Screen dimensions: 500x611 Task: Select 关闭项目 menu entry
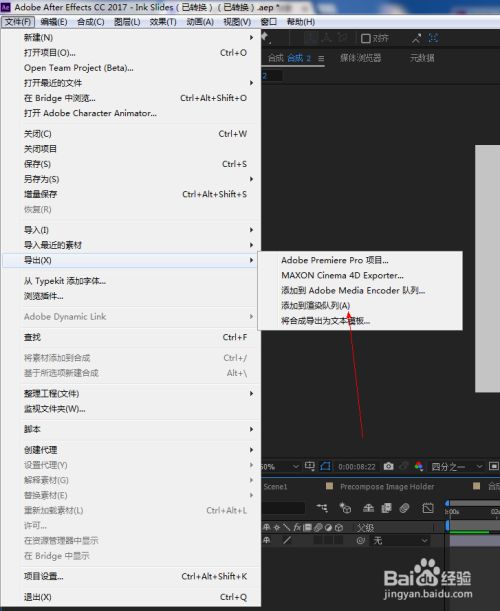[x=131, y=149]
